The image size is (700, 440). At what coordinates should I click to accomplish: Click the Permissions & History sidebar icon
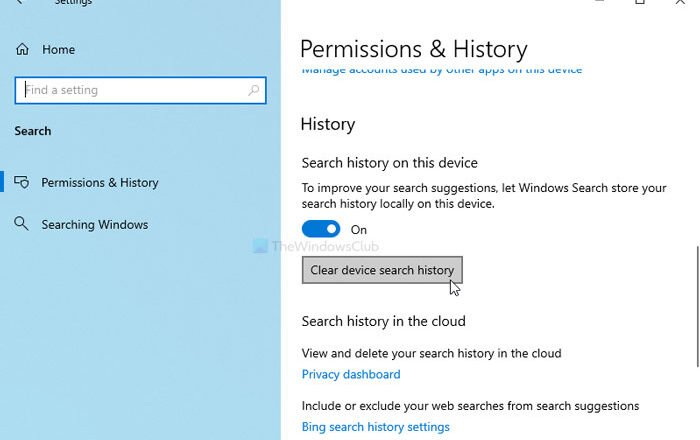point(22,183)
